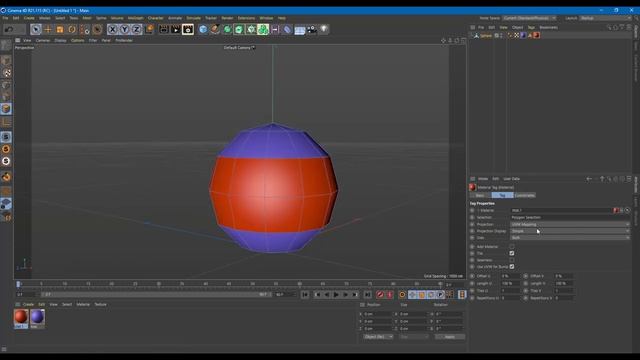This screenshot has width=640, height=360.
Task: Open the Spline Pen tool
Action: point(215,29)
